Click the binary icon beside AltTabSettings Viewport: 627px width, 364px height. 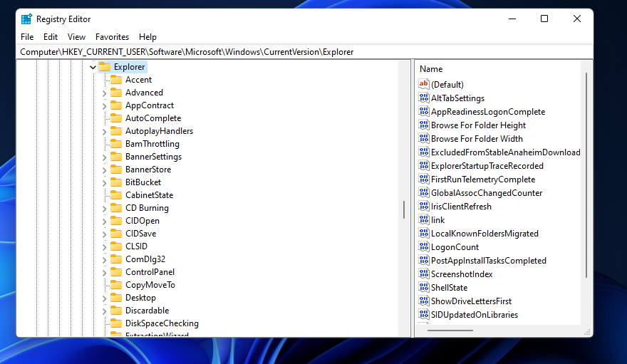point(424,98)
